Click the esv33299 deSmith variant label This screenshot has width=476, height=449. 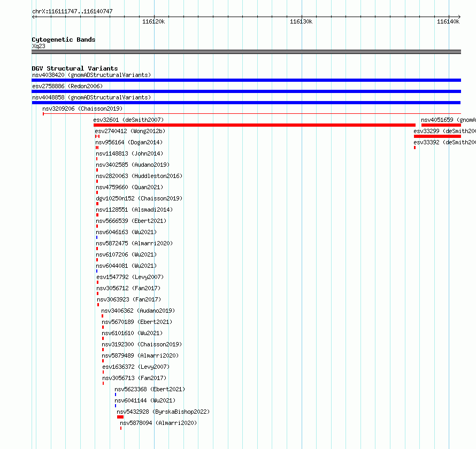tap(445, 131)
